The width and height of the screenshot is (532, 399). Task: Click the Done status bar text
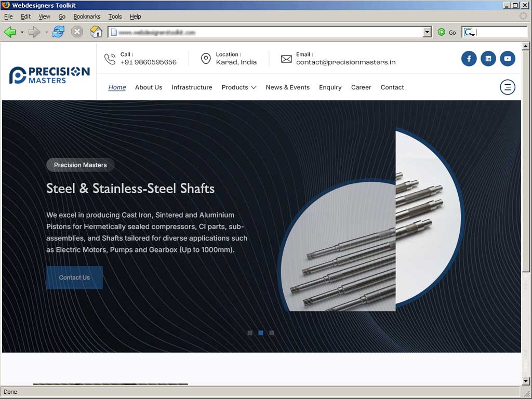(x=10, y=392)
